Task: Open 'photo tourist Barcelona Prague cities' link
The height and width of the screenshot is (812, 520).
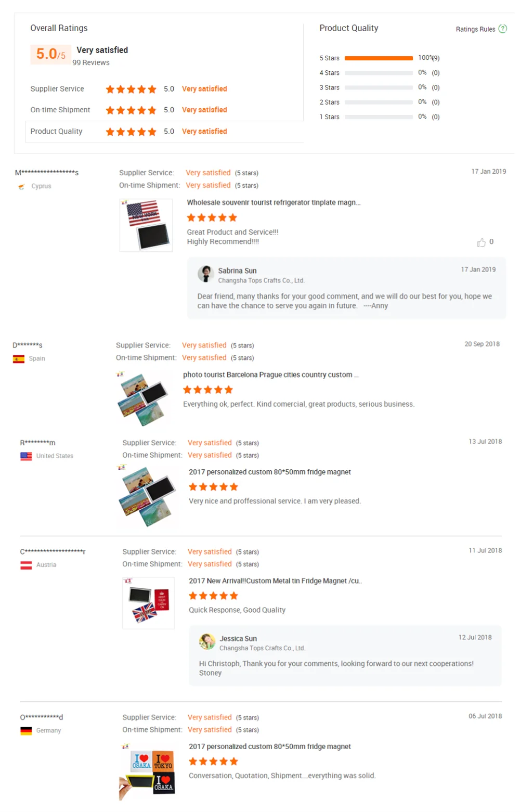Action: (271, 375)
